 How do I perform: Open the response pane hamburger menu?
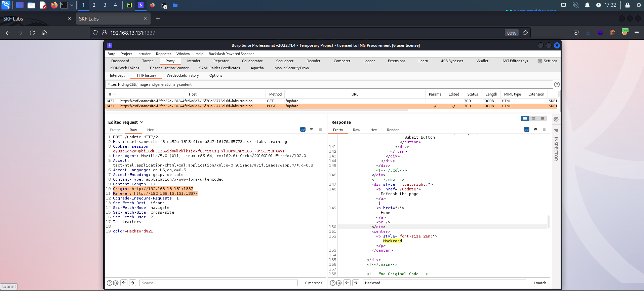pyautogui.click(x=544, y=129)
